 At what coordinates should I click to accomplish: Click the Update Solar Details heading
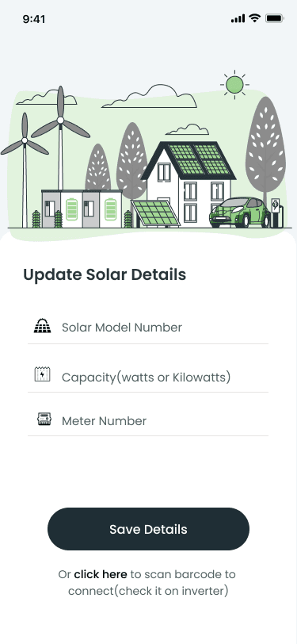105,274
